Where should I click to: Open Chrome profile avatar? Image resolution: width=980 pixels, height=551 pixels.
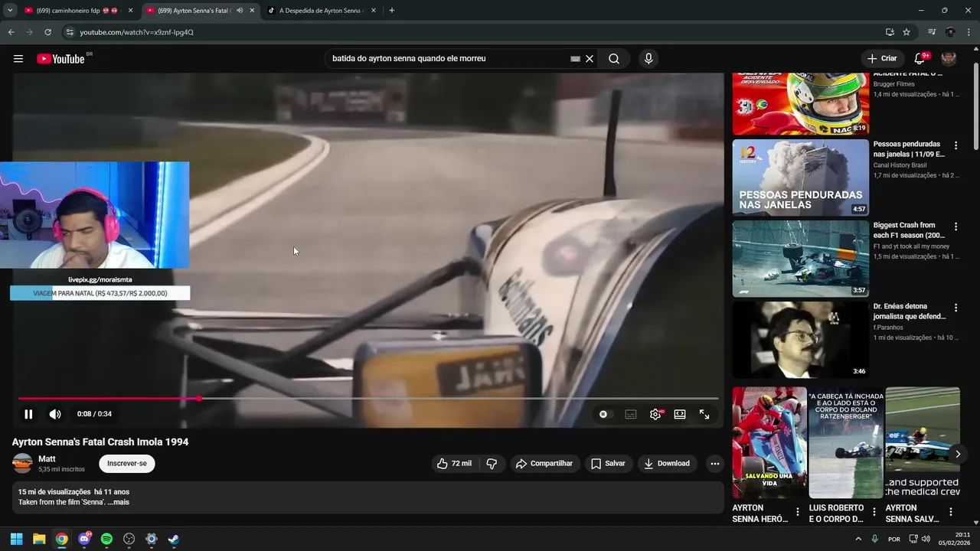coord(950,32)
